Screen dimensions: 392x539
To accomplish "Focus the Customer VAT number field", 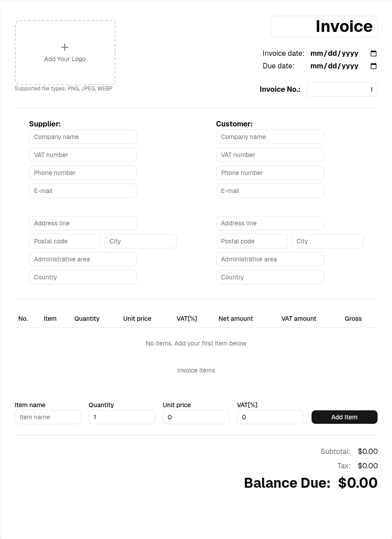I will point(270,155).
